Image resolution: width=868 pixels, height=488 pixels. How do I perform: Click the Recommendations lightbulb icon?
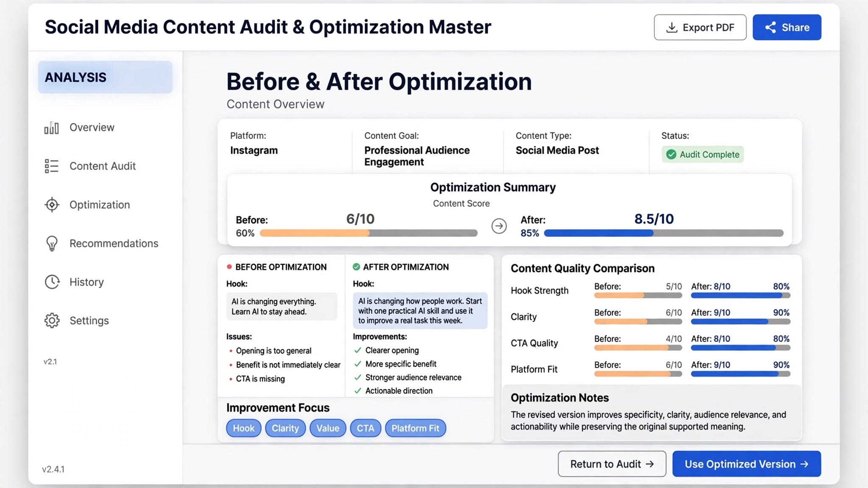coord(52,244)
